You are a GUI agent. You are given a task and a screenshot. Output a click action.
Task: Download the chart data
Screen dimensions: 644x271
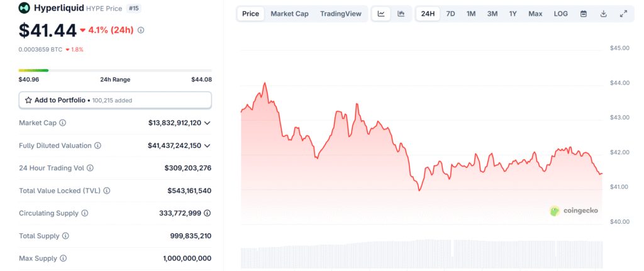coord(603,14)
